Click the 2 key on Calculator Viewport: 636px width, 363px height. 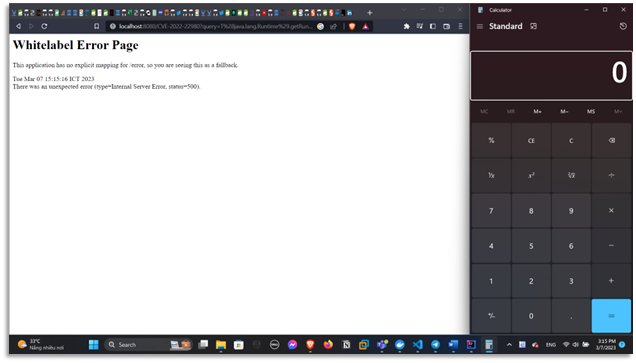point(531,281)
